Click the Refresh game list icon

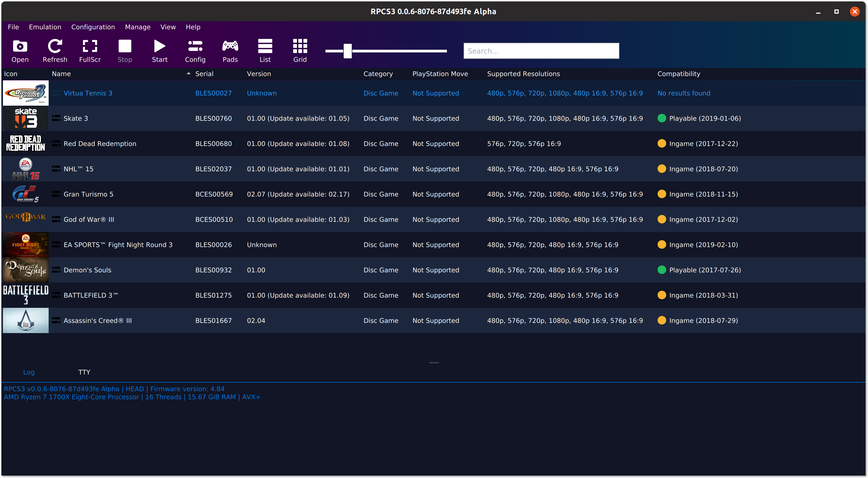tap(55, 47)
